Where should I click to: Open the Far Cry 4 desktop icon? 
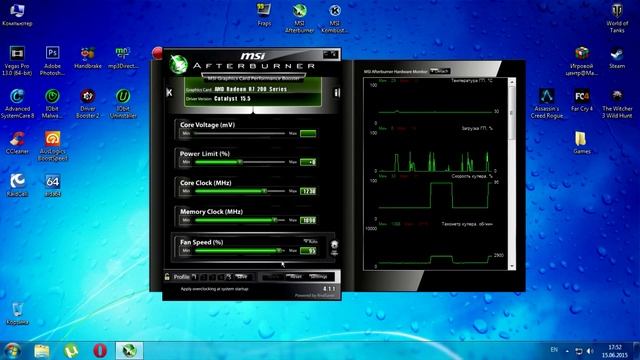pyautogui.click(x=582, y=100)
